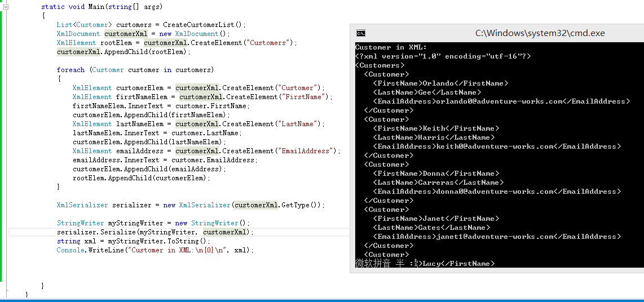
Task: Click the Harris LastName console line
Action: click(x=434, y=137)
